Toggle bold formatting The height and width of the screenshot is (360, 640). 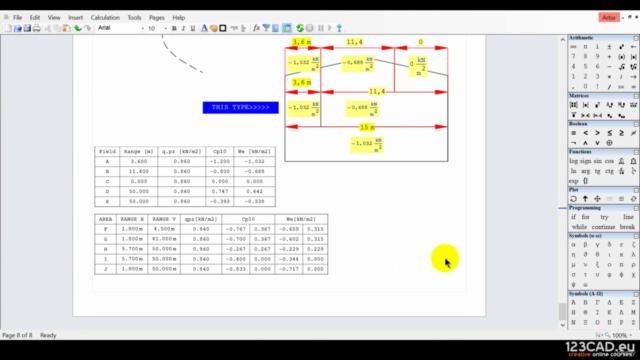174,28
